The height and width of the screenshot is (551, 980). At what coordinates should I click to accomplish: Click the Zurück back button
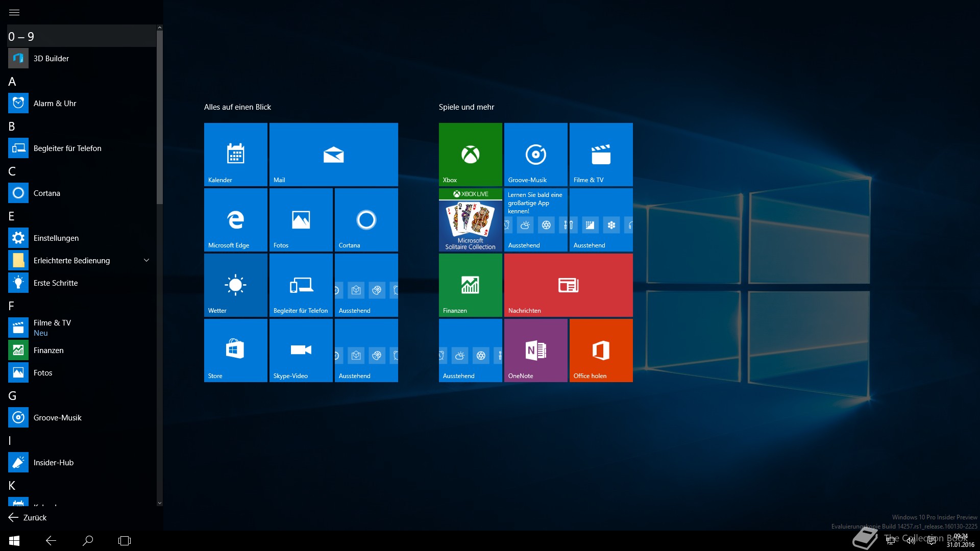click(x=28, y=517)
